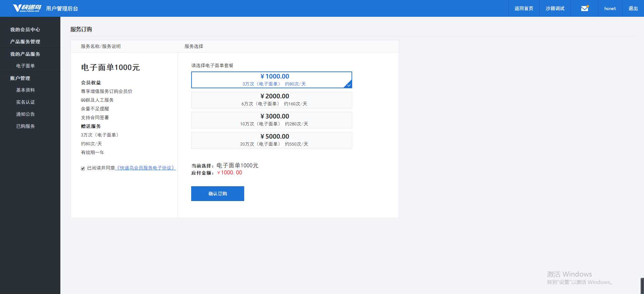Click the 用户管理后台 header title

(62, 8)
